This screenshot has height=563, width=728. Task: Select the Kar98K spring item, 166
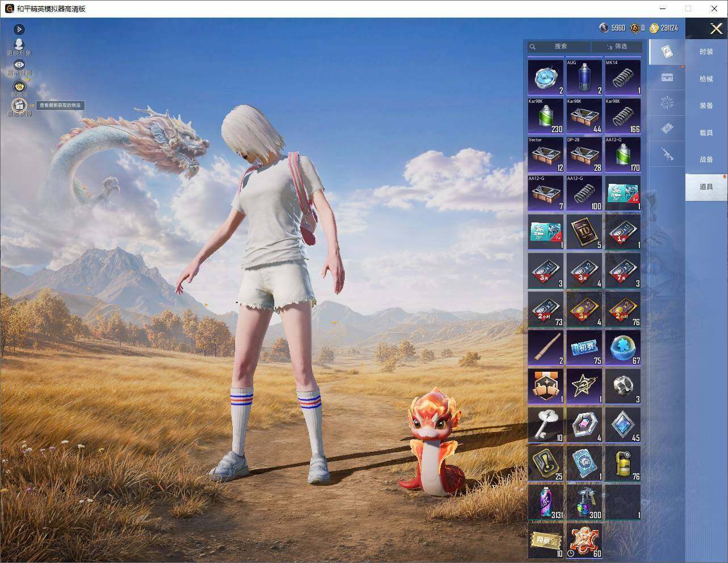(x=623, y=116)
